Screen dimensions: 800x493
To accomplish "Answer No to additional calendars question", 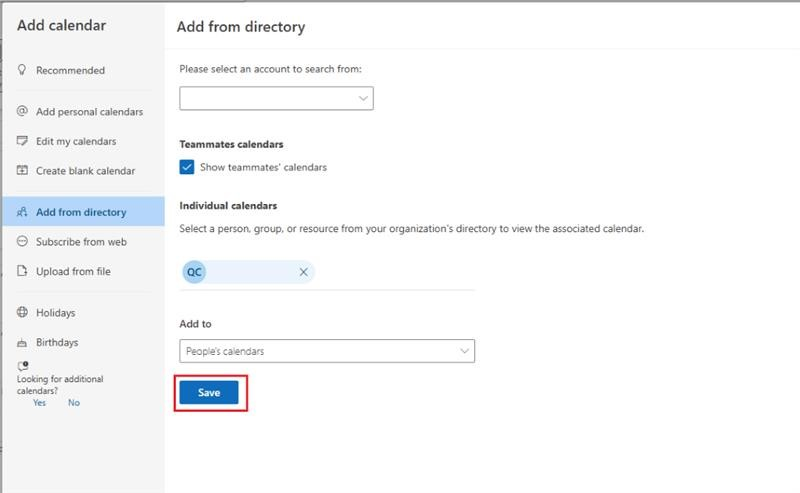I will pyautogui.click(x=73, y=403).
